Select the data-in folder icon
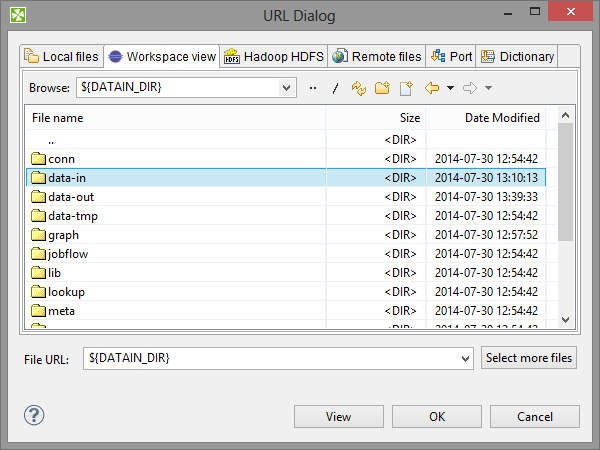The width and height of the screenshot is (600, 450). tap(38, 178)
